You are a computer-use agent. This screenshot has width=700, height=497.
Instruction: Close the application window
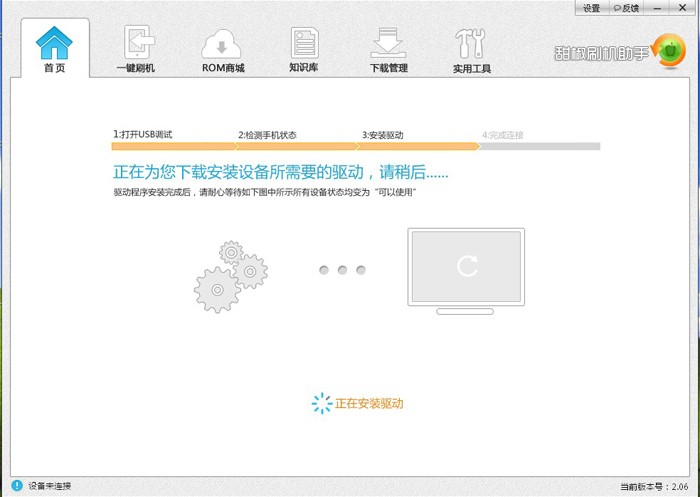[683, 8]
